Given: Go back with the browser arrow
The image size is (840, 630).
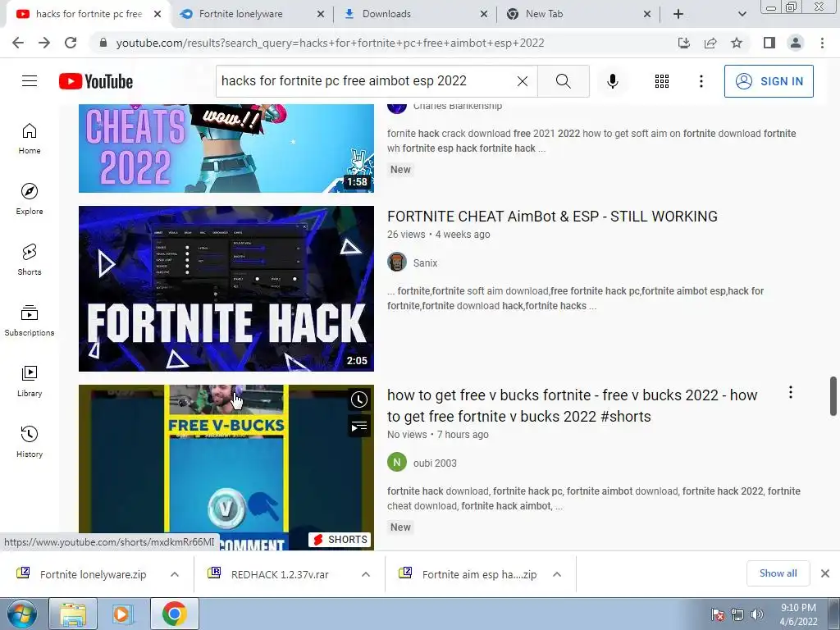Looking at the screenshot, I should pos(18,43).
